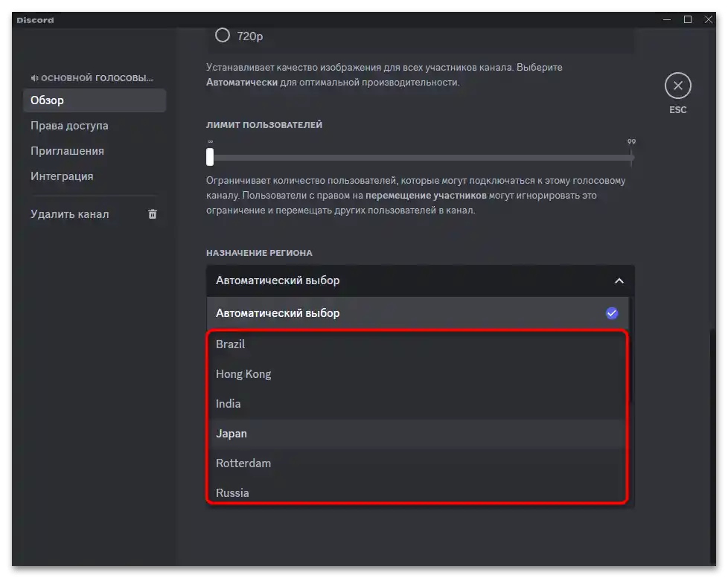The width and height of the screenshot is (728, 578).
Task: Choose Brazil from region list
Action: [x=231, y=344]
